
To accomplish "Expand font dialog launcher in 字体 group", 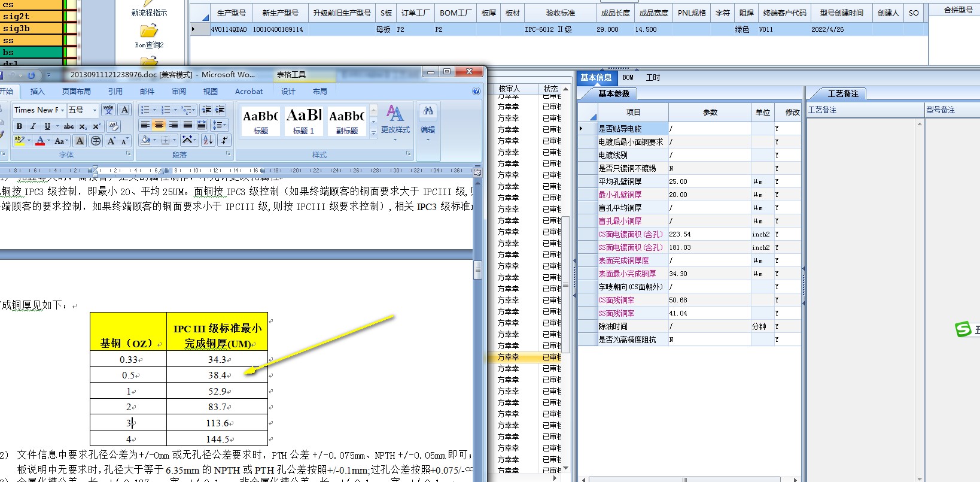I will click(x=128, y=154).
